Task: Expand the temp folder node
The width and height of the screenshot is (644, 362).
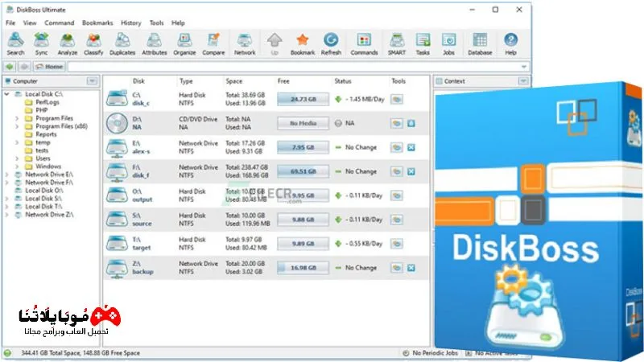Action: coord(17,142)
